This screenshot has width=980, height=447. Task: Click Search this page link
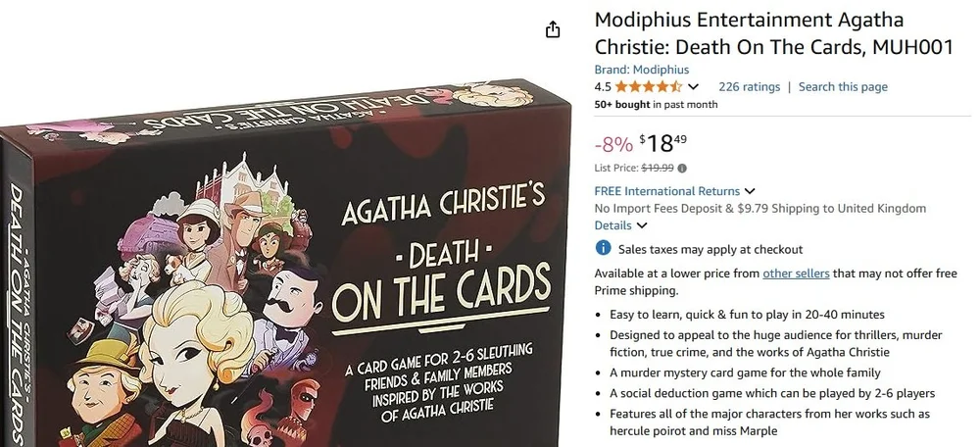(843, 87)
